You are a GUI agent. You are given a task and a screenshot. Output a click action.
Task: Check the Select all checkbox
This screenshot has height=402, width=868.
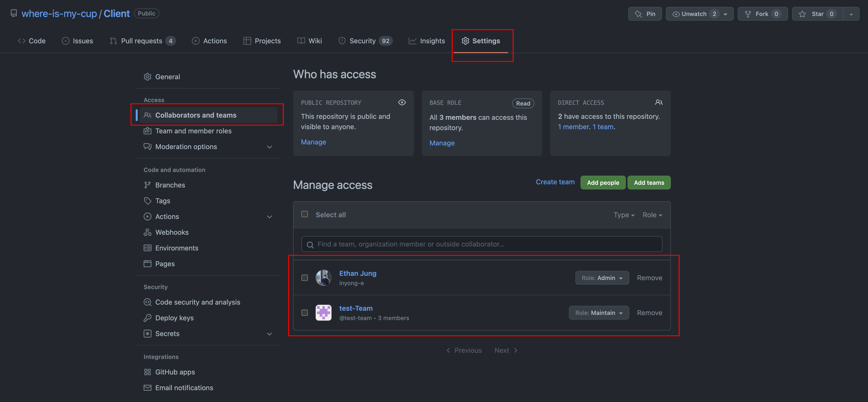tap(305, 214)
